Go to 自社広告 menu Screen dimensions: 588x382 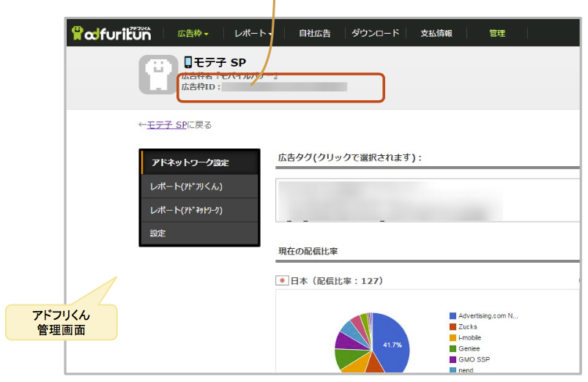[314, 34]
